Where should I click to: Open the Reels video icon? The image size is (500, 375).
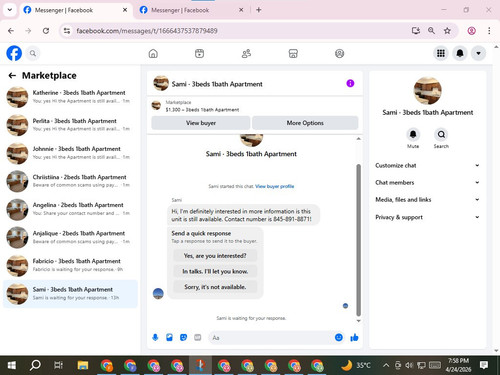(x=199, y=53)
